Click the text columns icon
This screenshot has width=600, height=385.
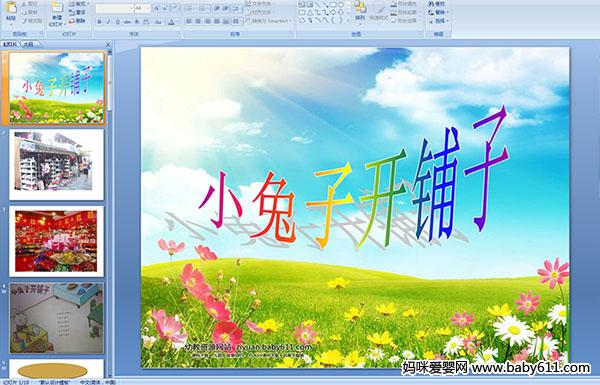tap(236, 21)
